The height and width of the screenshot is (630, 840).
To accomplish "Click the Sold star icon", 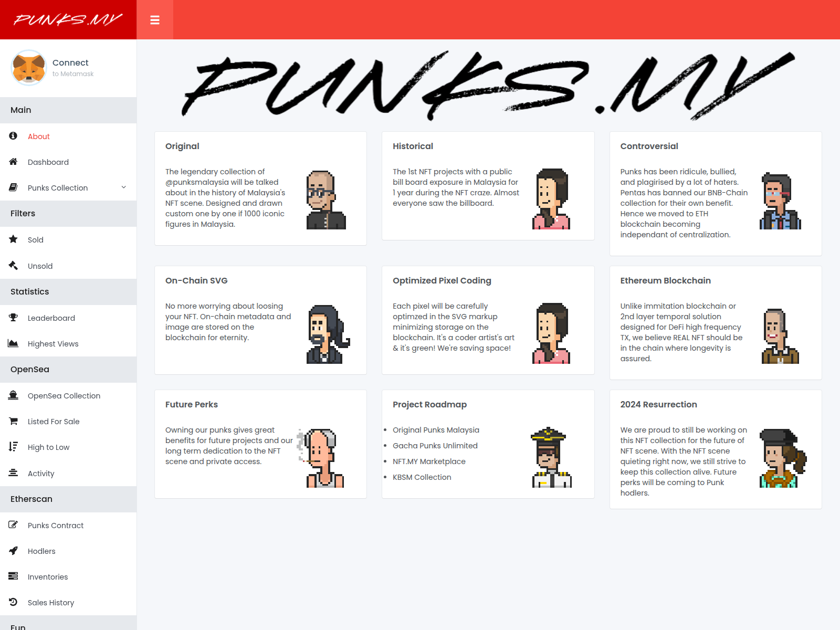I will coord(13,239).
